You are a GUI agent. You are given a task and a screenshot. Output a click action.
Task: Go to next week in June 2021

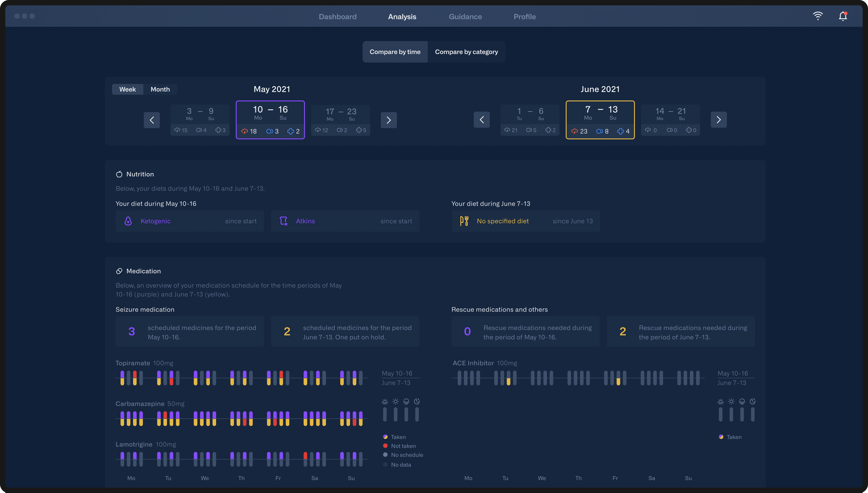(719, 119)
